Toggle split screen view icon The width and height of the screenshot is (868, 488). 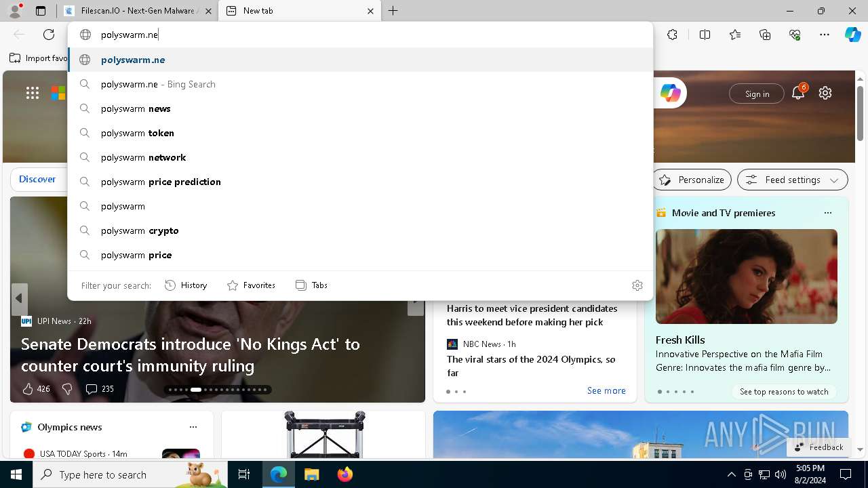pyautogui.click(x=705, y=35)
